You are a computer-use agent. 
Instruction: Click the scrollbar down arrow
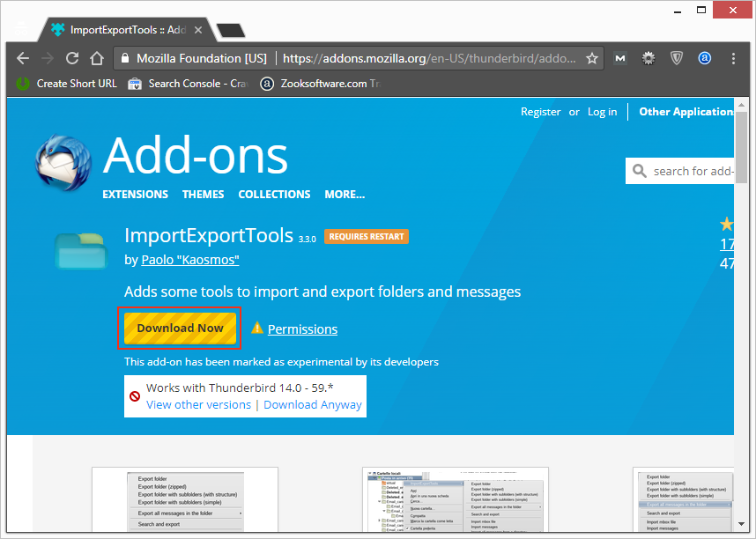tap(741, 524)
